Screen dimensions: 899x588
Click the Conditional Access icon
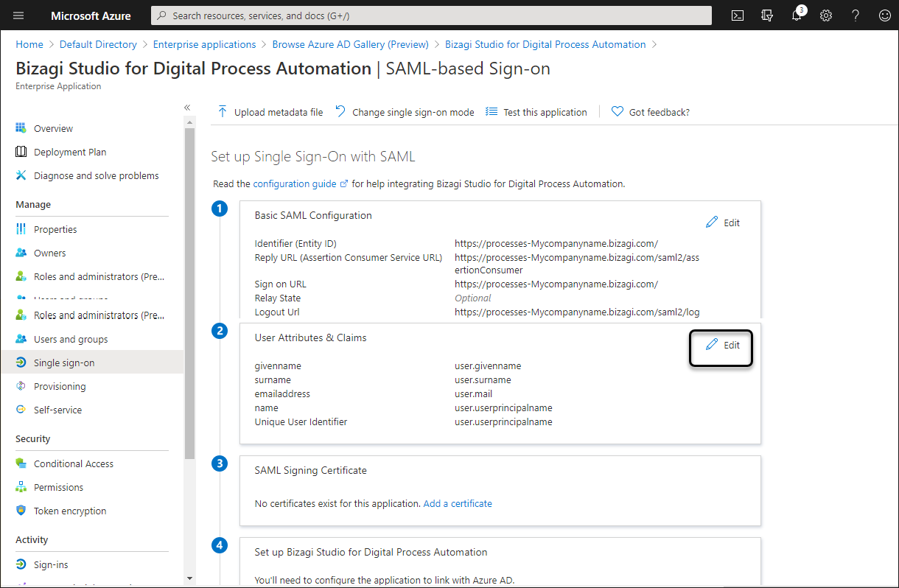click(21, 463)
